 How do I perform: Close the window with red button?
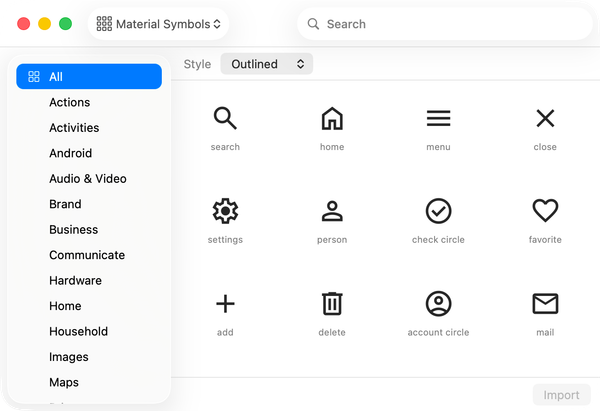point(24,24)
